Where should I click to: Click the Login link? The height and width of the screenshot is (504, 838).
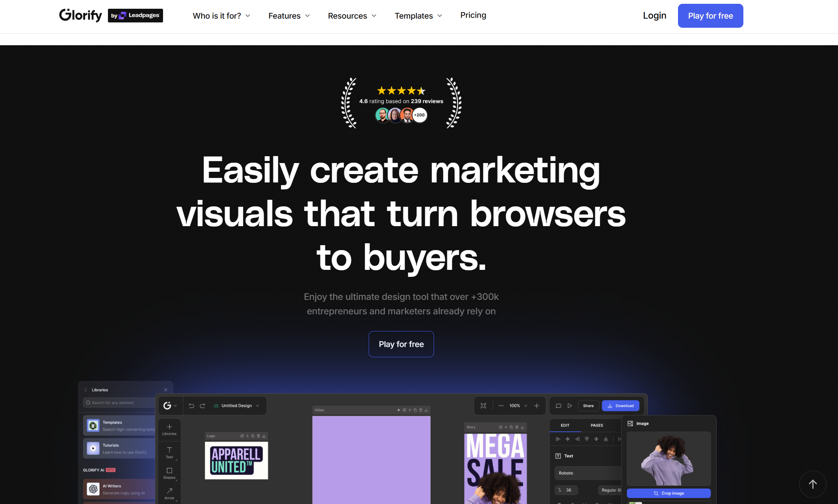point(654,16)
